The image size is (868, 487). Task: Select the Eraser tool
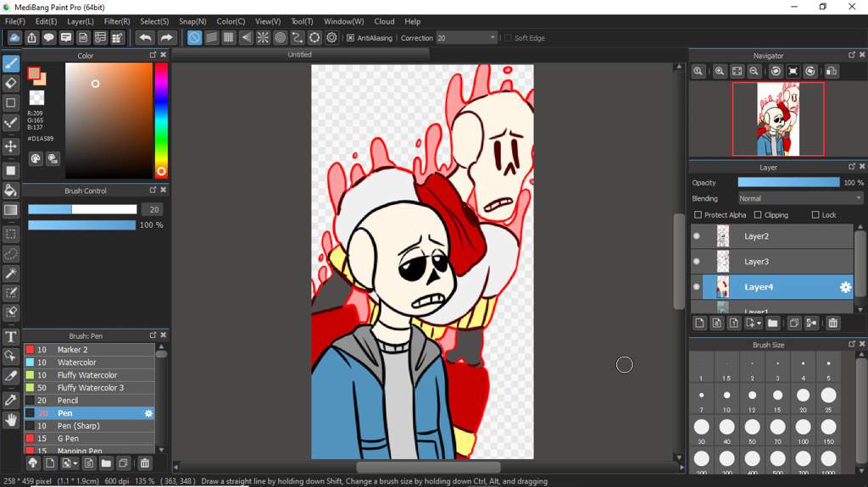point(11,83)
